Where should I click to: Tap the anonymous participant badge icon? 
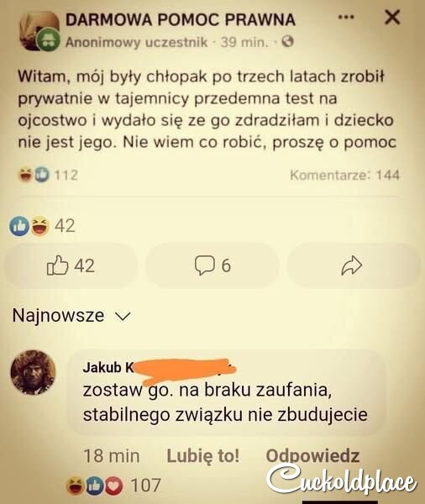tap(48, 40)
